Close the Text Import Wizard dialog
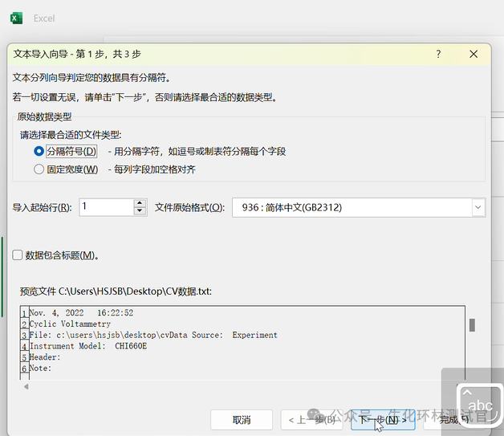Image resolution: width=504 pixels, height=436 pixels. point(474,54)
